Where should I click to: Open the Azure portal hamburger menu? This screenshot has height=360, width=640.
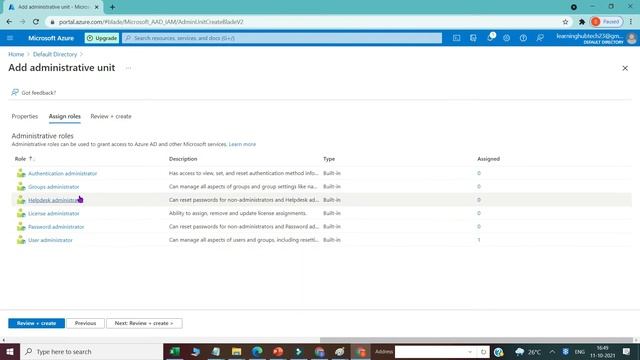[x=10, y=38]
